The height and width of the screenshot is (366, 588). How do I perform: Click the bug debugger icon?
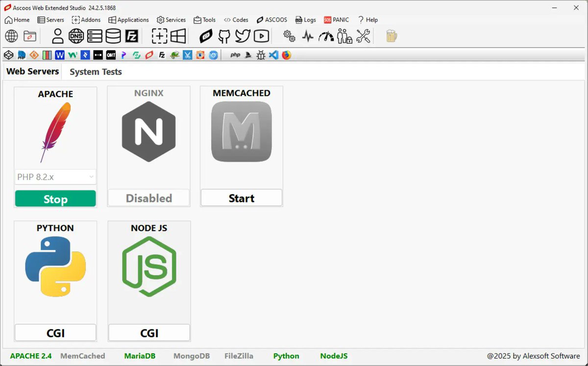tap(261, 55)
